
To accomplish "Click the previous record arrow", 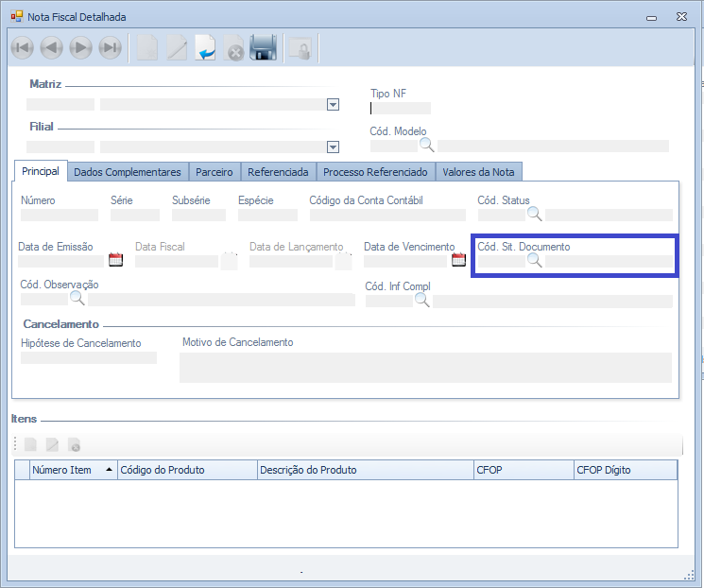I will (x=52, y=48).
